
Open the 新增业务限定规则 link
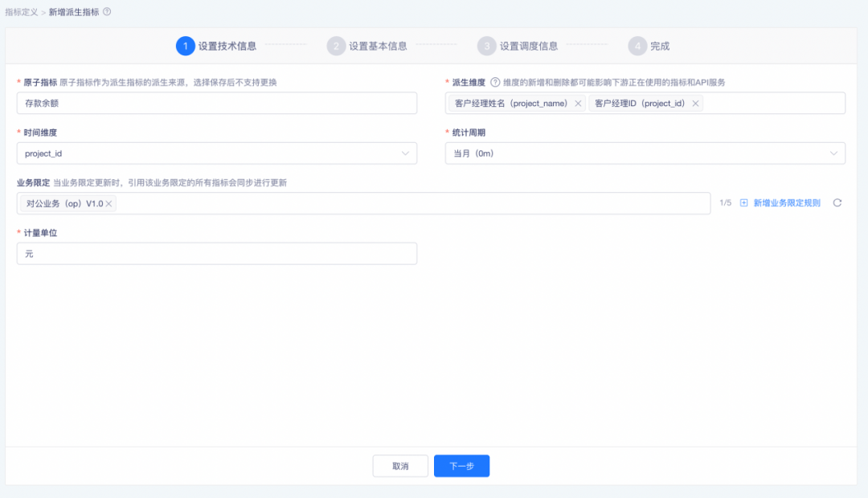787,203
